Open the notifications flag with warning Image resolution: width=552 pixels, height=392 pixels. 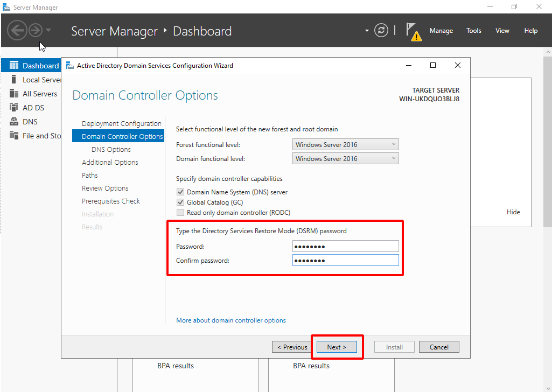pyautogui.click(x=413, y=31)
